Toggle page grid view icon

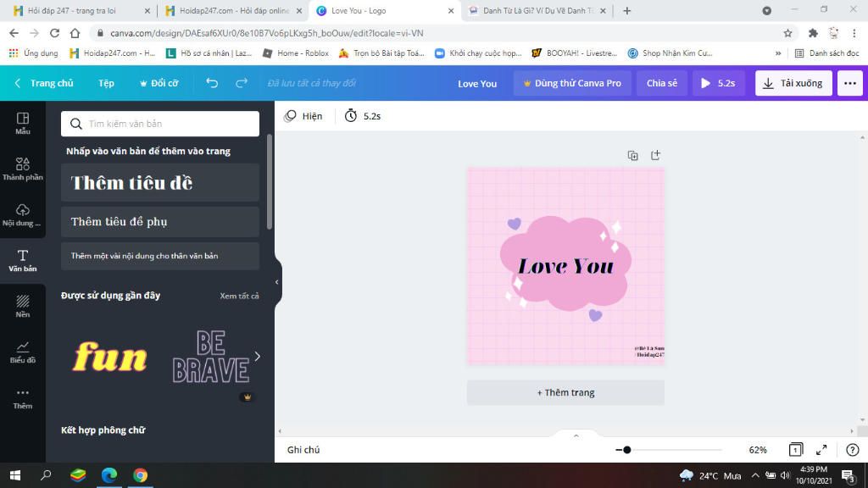(795, 450)
